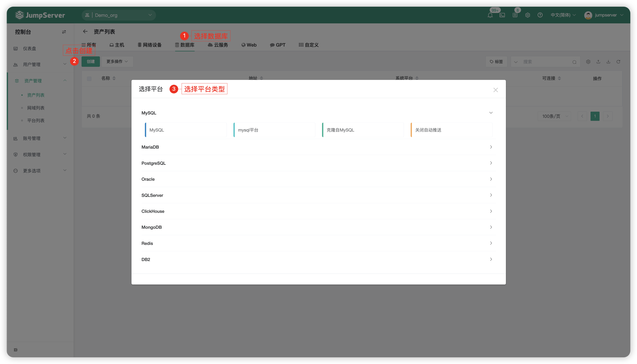Switch to the Database tab
Image resolution: width=637 pixels, height=364 pixels.
tap(185, 45)
